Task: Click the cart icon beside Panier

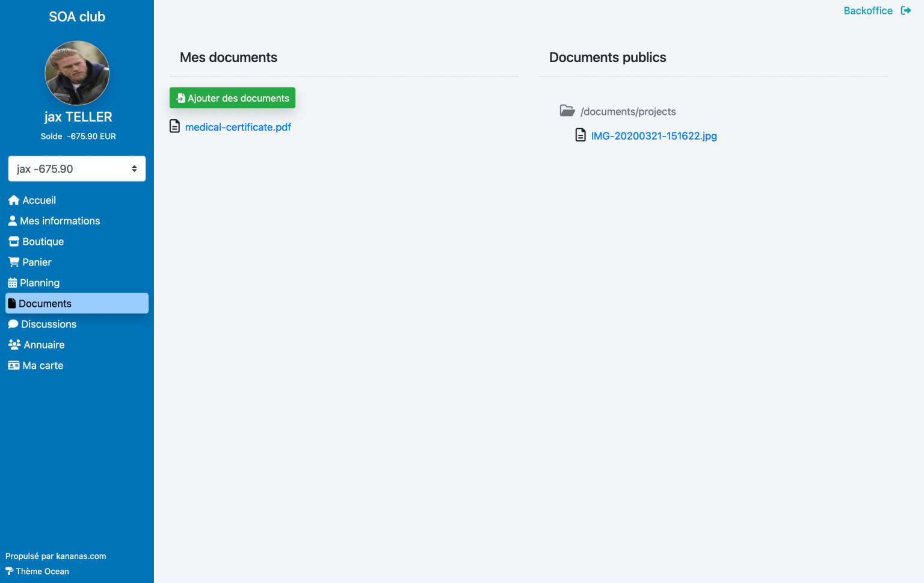Action: click(13, 262)
